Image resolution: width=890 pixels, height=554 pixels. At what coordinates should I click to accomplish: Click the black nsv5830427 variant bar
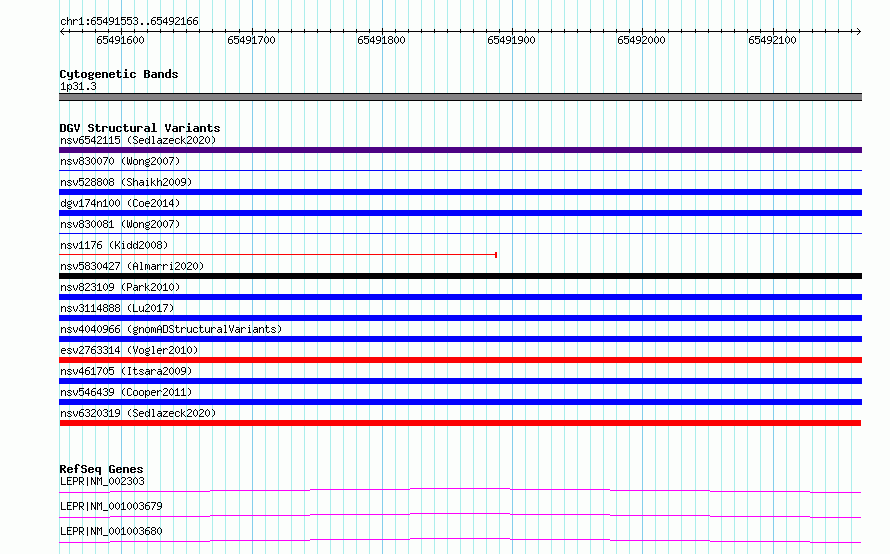coord(460,276)
